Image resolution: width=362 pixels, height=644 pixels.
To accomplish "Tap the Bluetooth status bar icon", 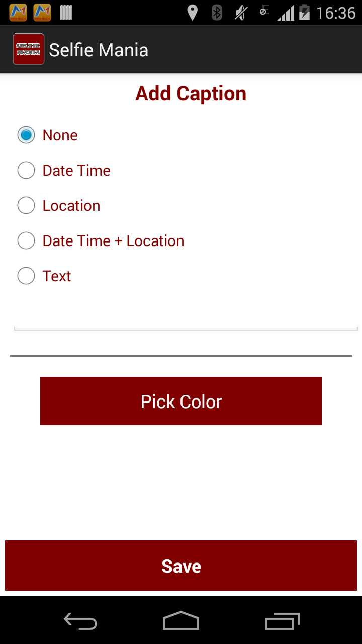I will [217, 13].
